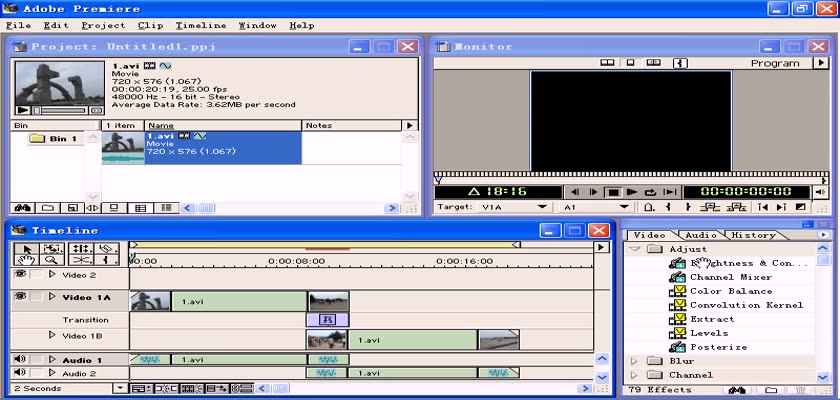This screenshot has height=400, width=840.
Task: Create a new bin in Project window
Action: tap(47, 208)
